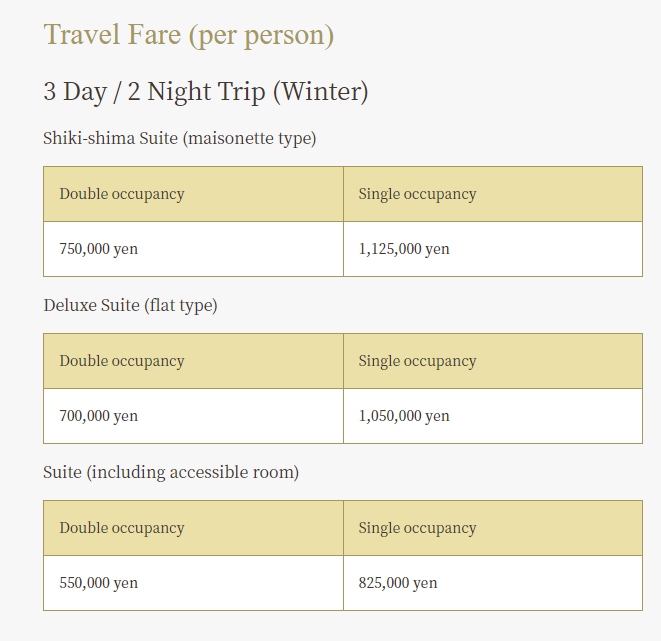Select the 825,000 yen fare cell

pyautogui.click(x=493, y=583)
